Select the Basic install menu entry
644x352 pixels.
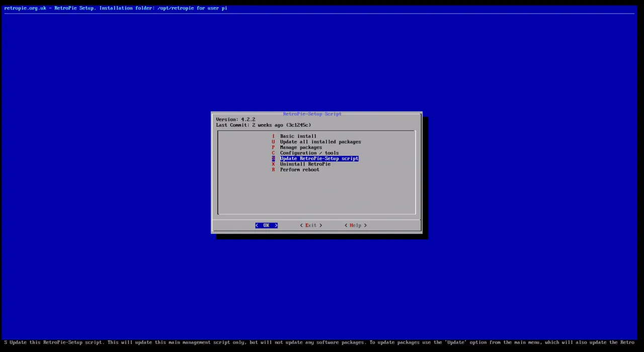294,136
